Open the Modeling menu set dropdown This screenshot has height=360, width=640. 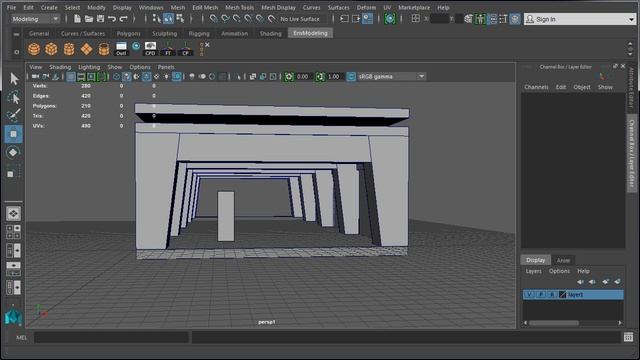click(x=35, y=19)
